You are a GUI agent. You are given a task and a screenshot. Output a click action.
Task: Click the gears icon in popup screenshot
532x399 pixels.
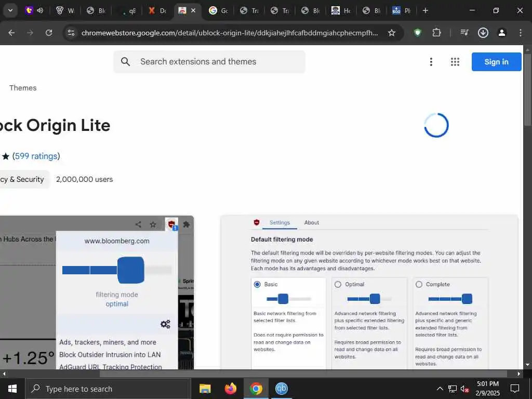(x=165, y=324)
